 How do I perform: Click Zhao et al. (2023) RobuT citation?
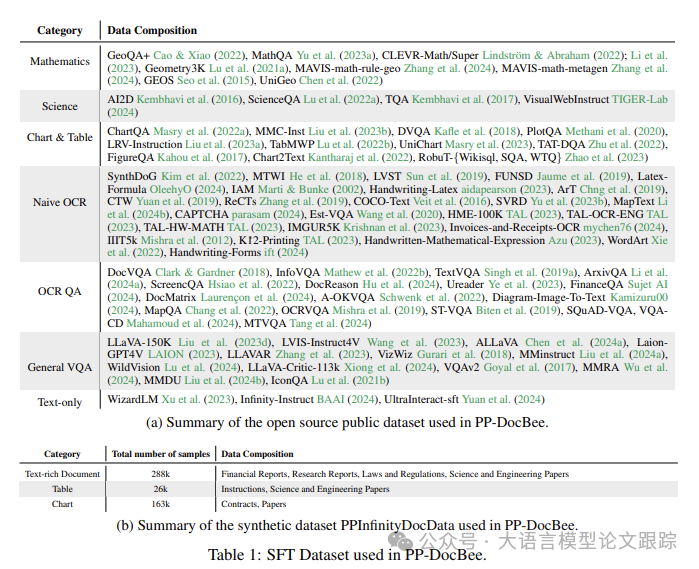tap(606, 157)
